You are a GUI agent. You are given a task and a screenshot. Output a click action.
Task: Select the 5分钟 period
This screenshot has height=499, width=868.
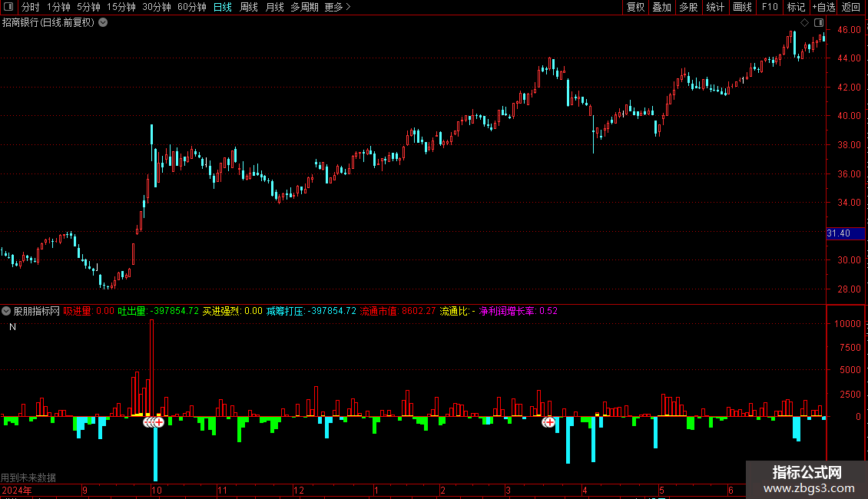coord(88,7)
